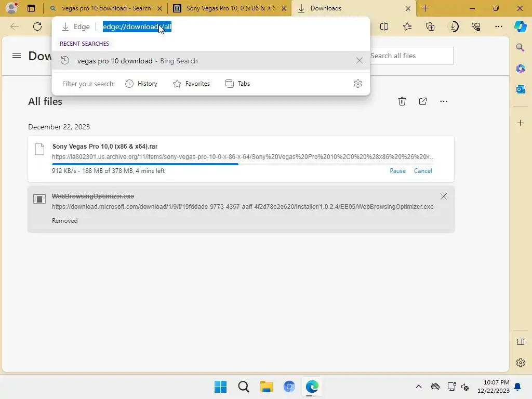Open the Downloads hamburger menu
This screenshot has height=399, width=532.
(x=17, y=55)
